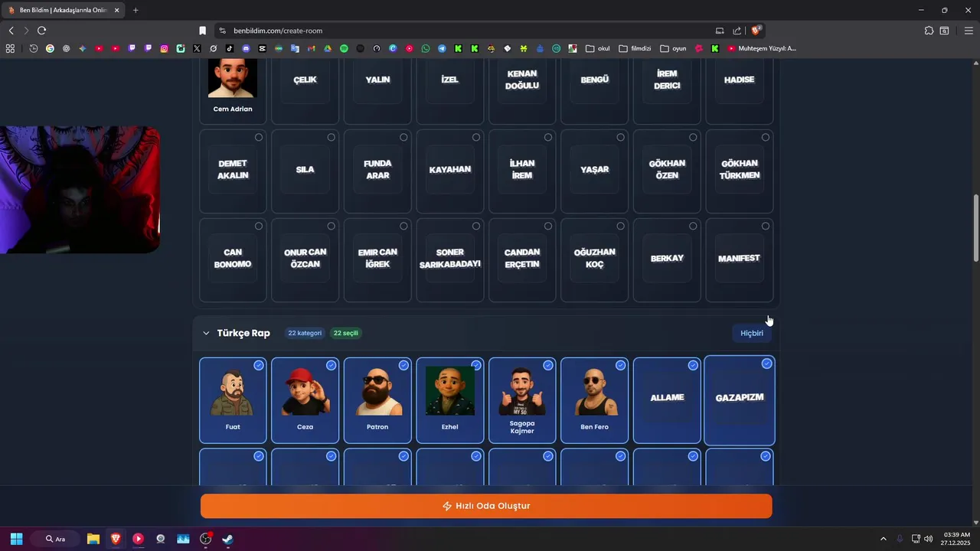980x551 pixels.
Task: Switch to the Ben Bildim browser tab
Action: (63, 10)
